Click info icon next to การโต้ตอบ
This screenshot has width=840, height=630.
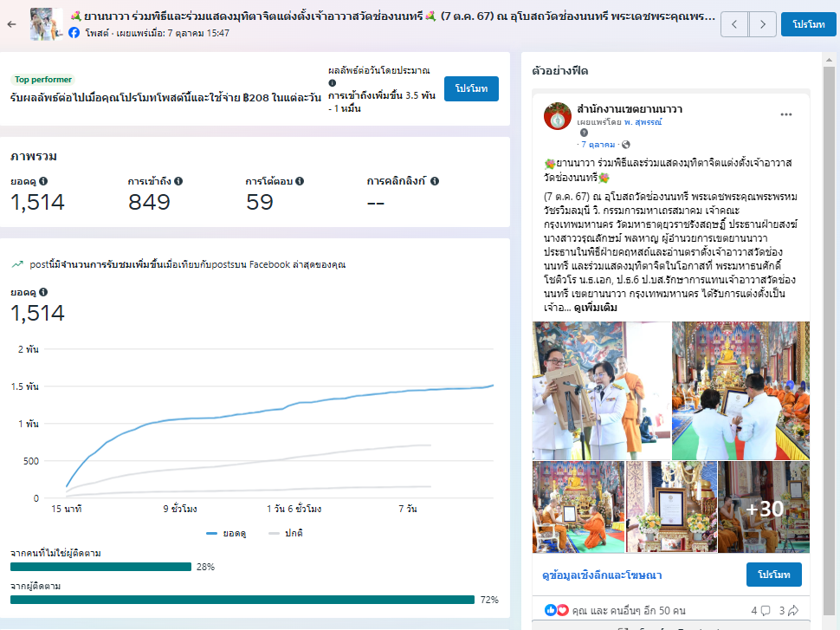[300, 181]
